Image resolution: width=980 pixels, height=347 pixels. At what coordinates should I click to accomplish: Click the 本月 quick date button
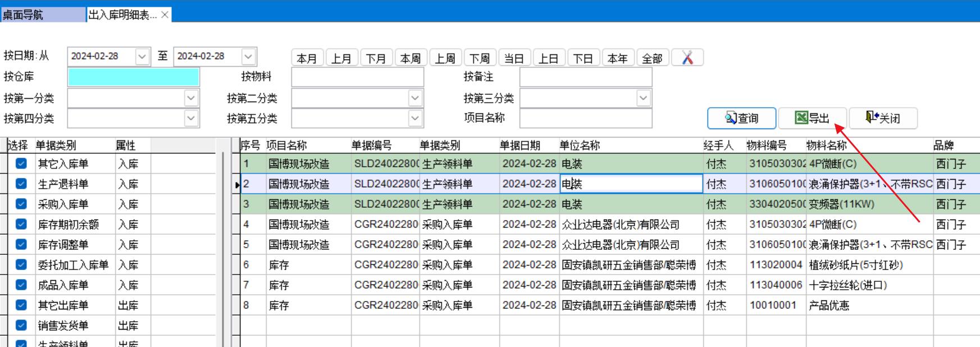coord(307,58)
